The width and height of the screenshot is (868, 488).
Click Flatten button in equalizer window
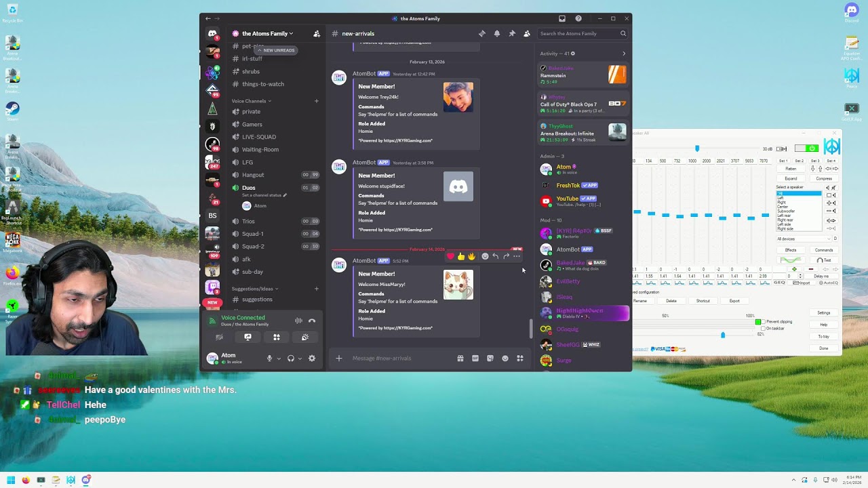(x=791, y=169)
